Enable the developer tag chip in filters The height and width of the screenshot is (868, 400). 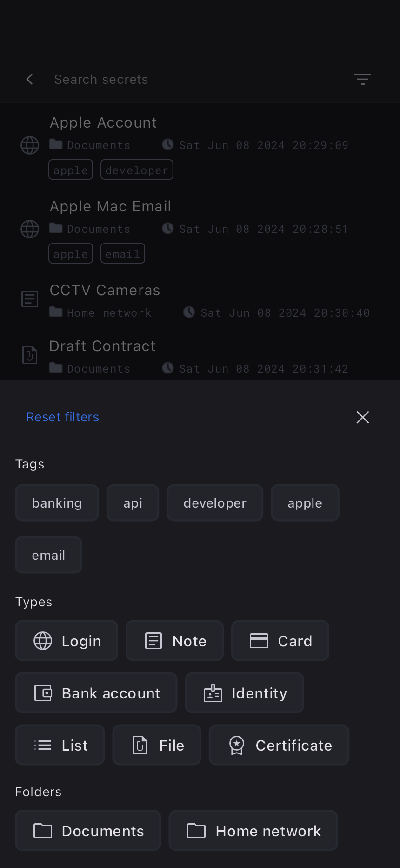click(215, 503)
